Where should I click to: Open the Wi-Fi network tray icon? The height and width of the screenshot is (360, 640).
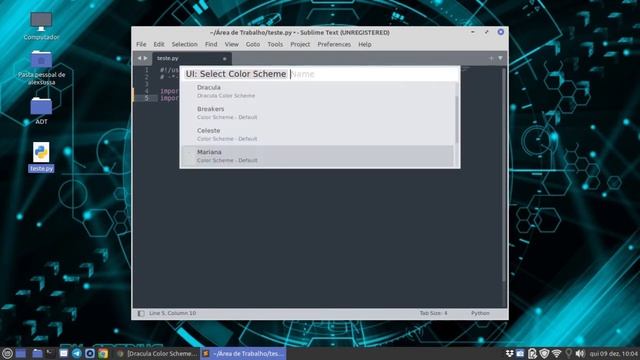coord(556,353)
